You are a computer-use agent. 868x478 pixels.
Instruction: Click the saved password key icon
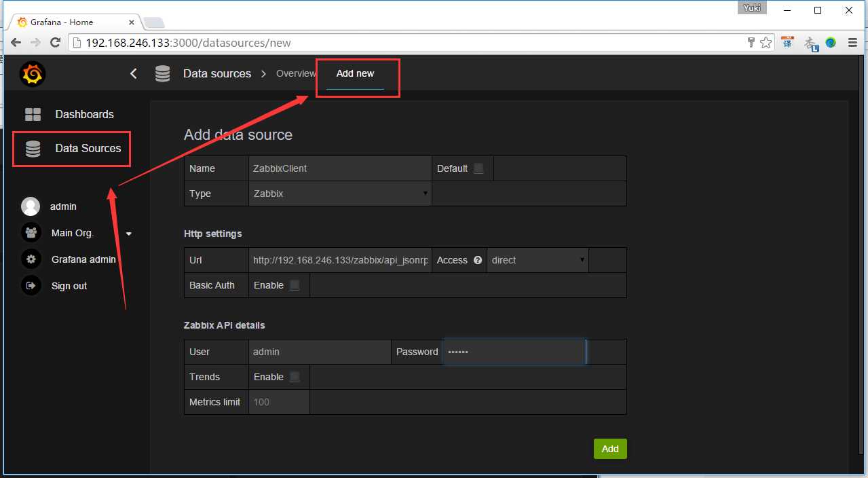[x=751, y=43]
